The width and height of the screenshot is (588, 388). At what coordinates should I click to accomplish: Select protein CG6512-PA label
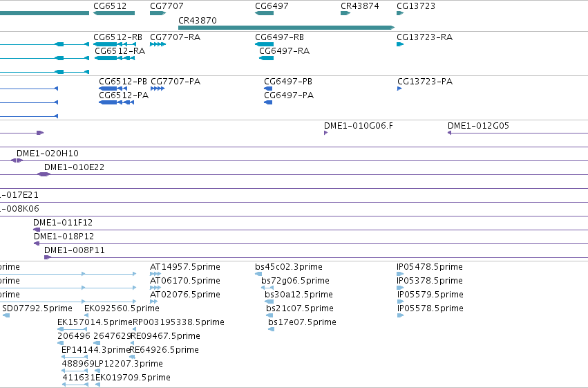(124, 95)
